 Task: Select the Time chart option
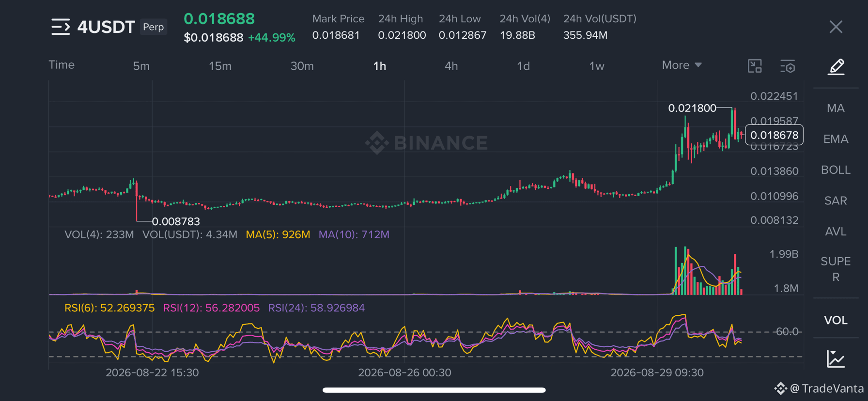pyautogui.click(x=62, y=65)
